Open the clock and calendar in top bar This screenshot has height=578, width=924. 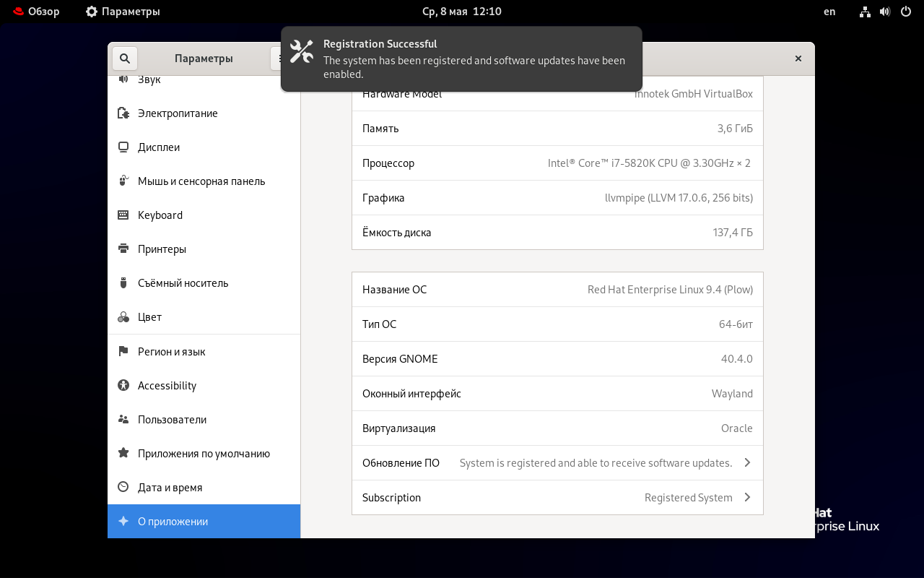[461, 12]
